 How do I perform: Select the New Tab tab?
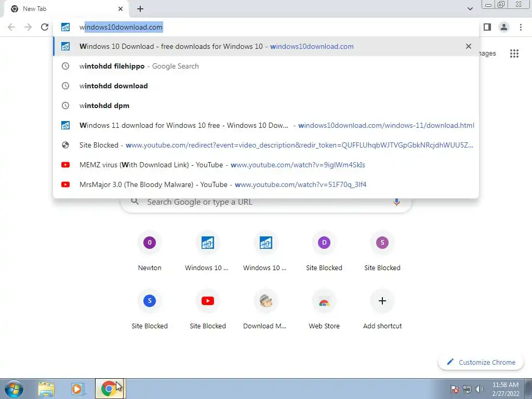click(66, 9)
